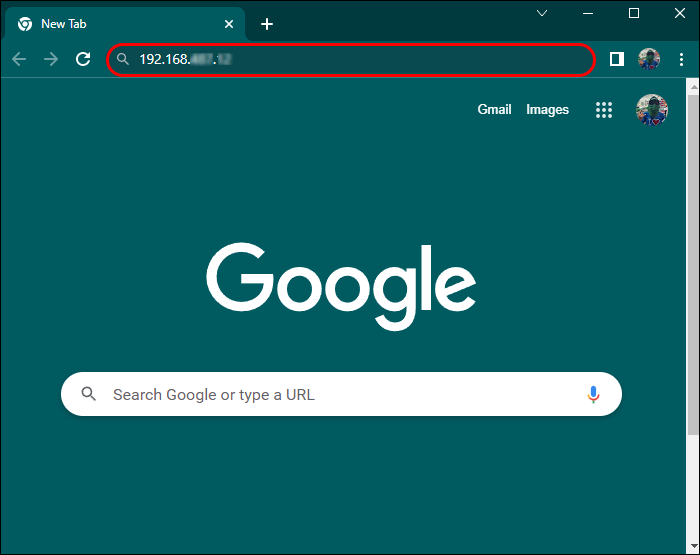Open the tab search chevron

click(x=542, y=13)
